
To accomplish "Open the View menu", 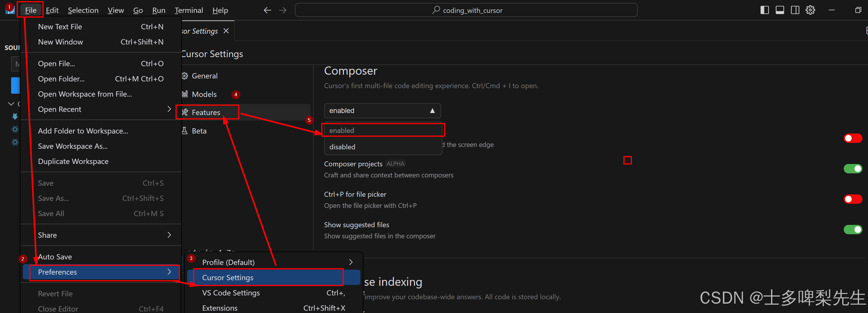I will click(116, 10).
